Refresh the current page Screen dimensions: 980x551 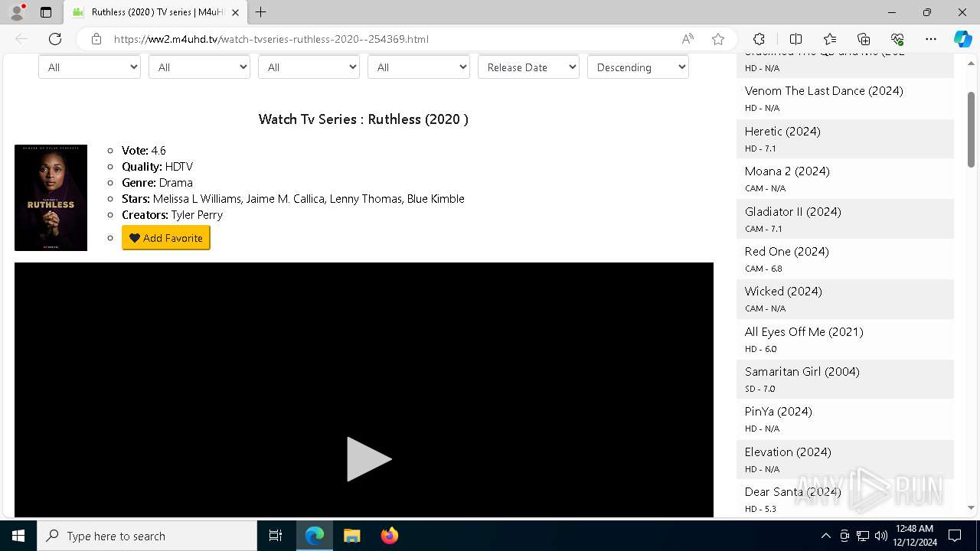click(55, 39)
